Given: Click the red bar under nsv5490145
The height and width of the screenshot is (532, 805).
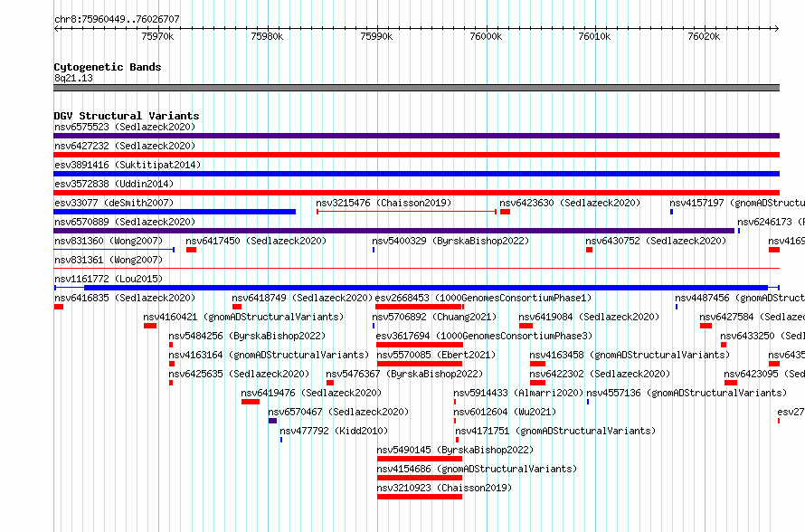Looking at the screenshot, I should 420,459.
